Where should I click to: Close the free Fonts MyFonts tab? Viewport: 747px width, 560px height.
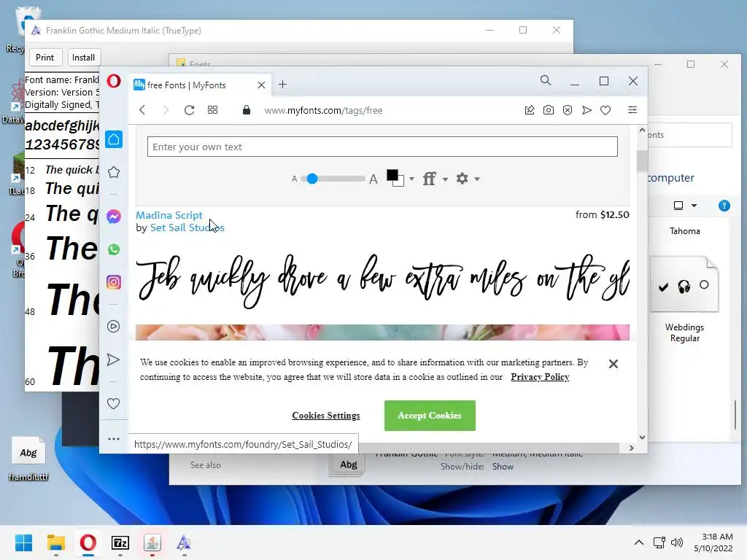point(261,85)
